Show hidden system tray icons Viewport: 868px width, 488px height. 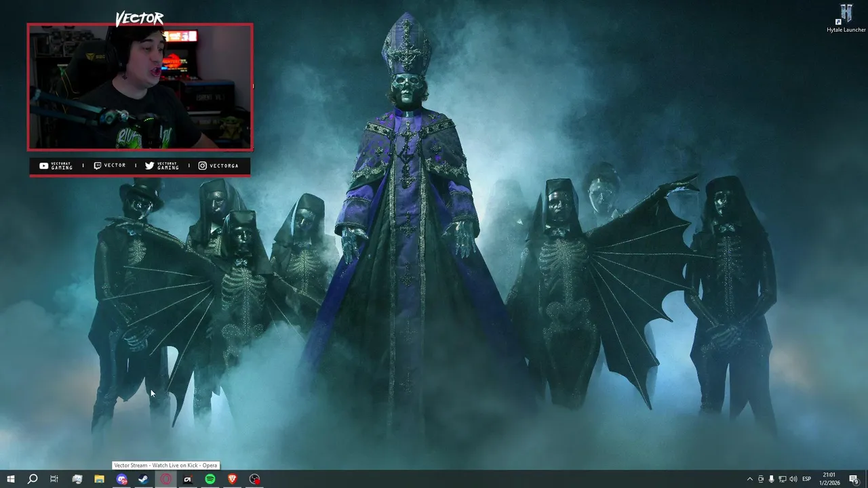tap(749, 479)
